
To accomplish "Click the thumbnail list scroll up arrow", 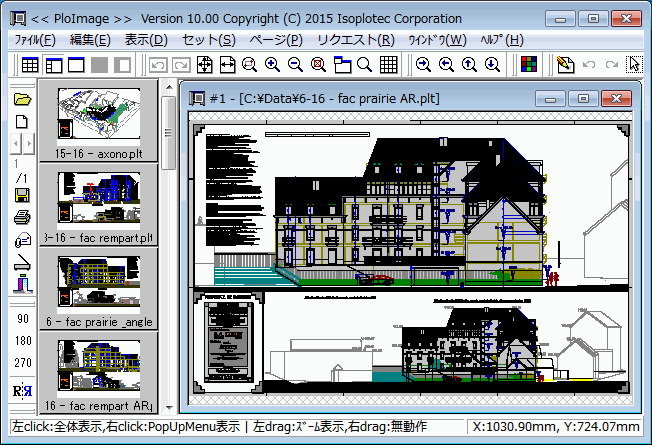I will (169, 87).
